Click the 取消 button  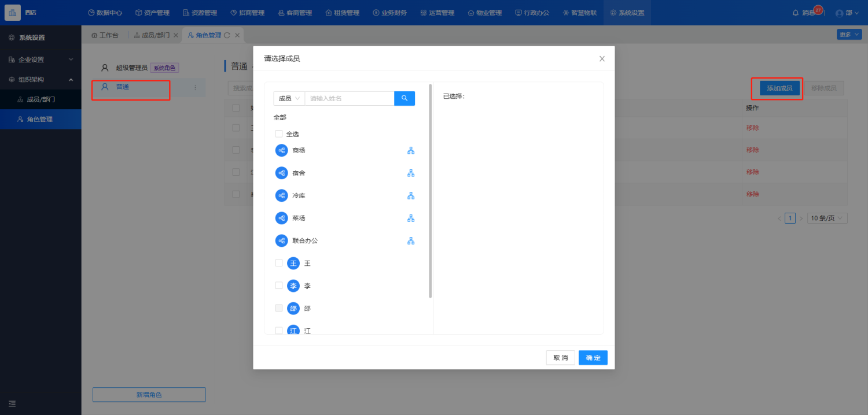point(561,358)
